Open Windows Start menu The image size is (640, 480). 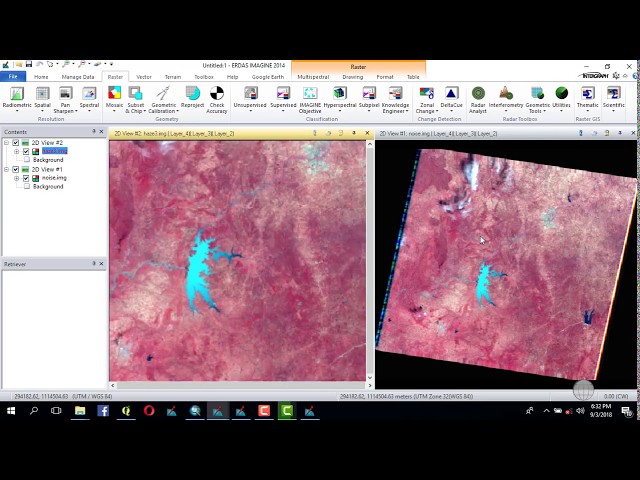(11, 411)
